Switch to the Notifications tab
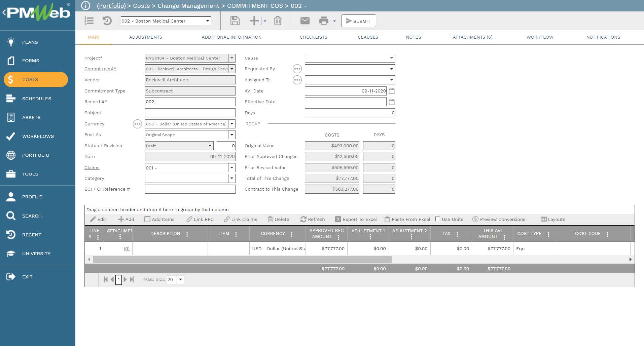The height and width of the screenshot is (346, 644). coord(603,37)
